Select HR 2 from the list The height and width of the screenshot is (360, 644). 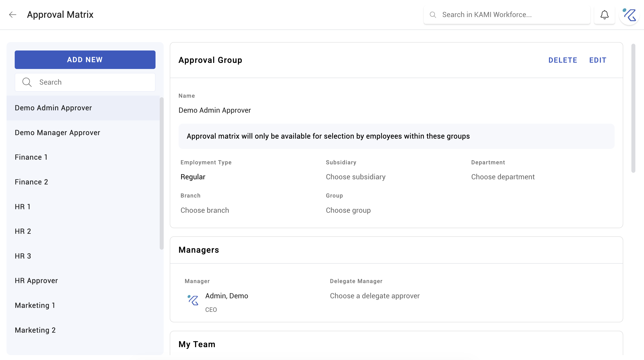pos(83,231)
